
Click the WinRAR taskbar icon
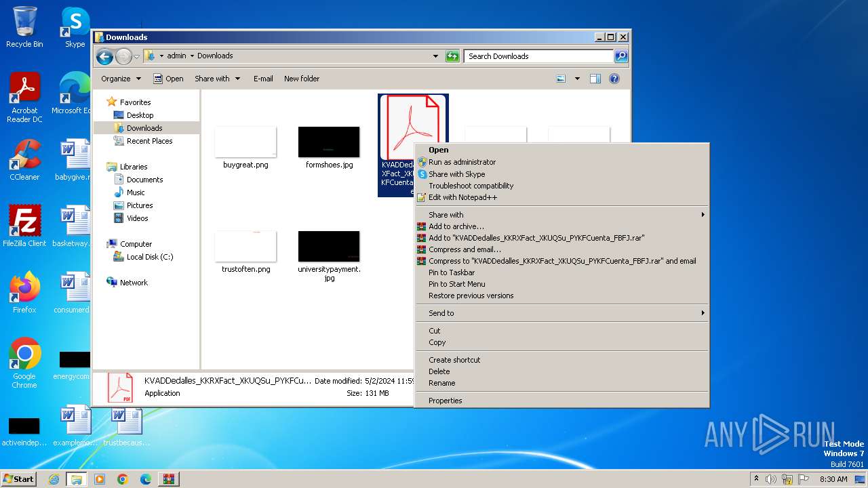168,479
